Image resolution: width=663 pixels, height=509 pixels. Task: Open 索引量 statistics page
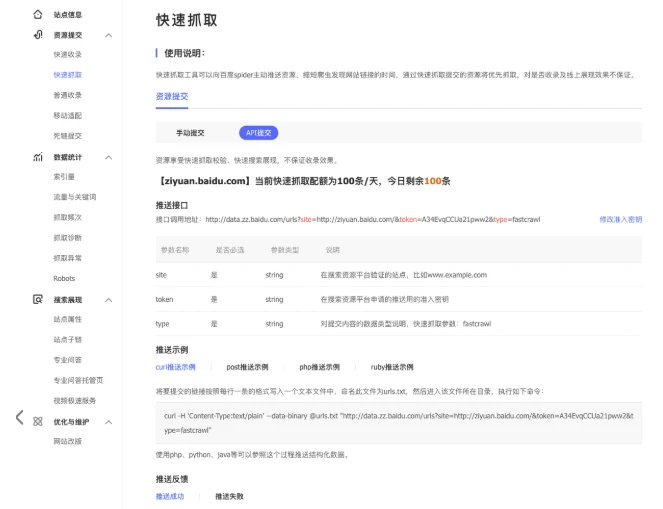[64, 177]
